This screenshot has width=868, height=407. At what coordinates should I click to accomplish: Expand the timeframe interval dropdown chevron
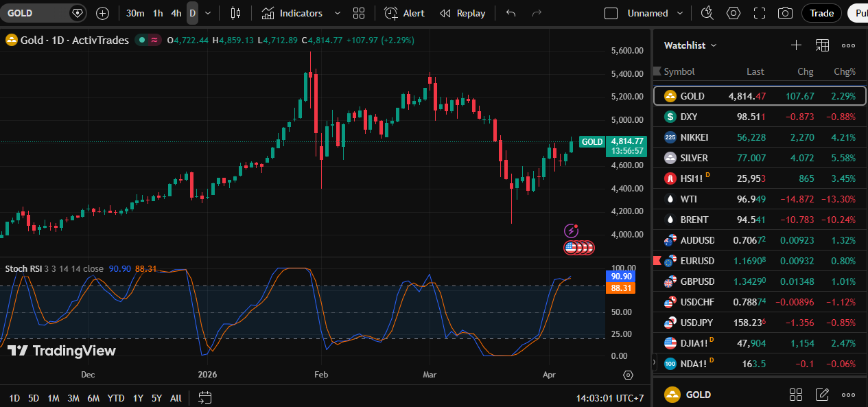coord(208,13)
